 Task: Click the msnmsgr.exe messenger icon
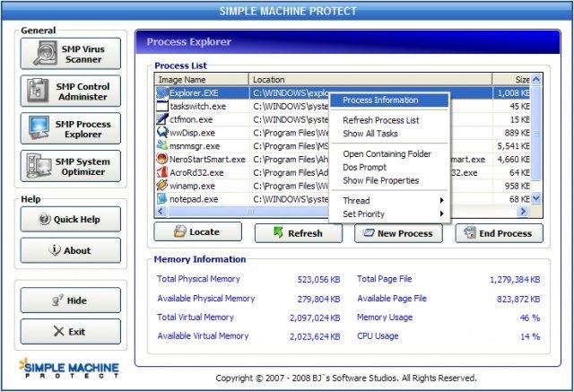pos(162,145)
